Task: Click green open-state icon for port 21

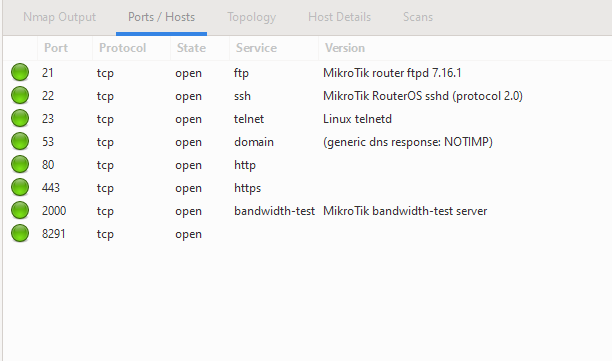Action: tap(20, 73)
